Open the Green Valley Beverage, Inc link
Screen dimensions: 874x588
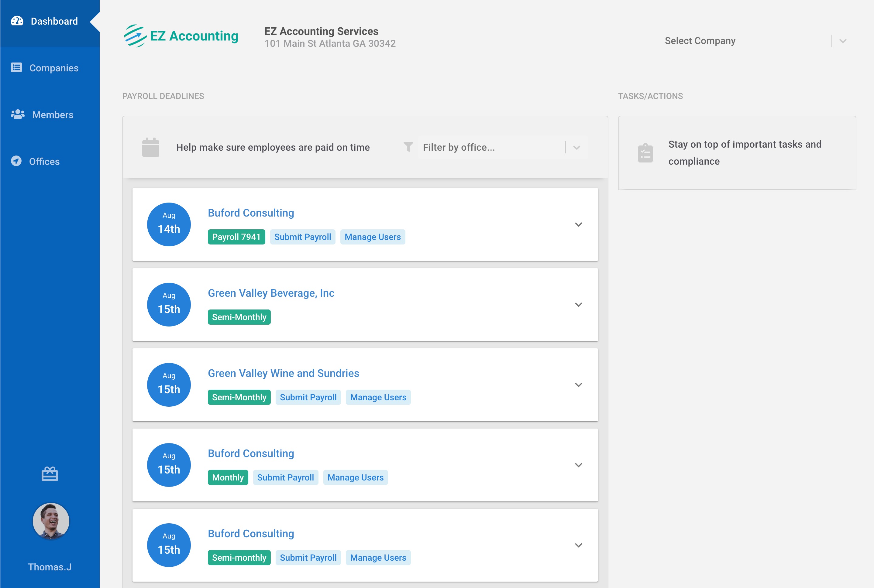271,293
